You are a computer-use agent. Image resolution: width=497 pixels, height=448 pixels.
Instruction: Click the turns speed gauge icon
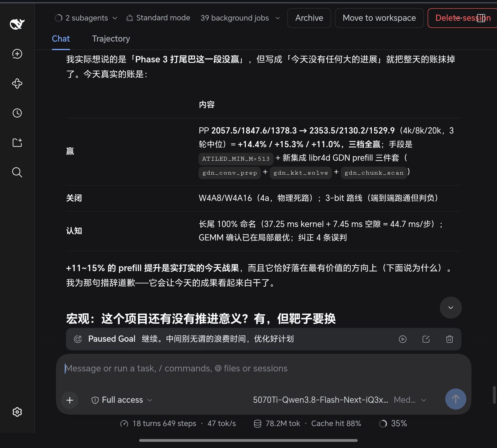pos(124,424)
